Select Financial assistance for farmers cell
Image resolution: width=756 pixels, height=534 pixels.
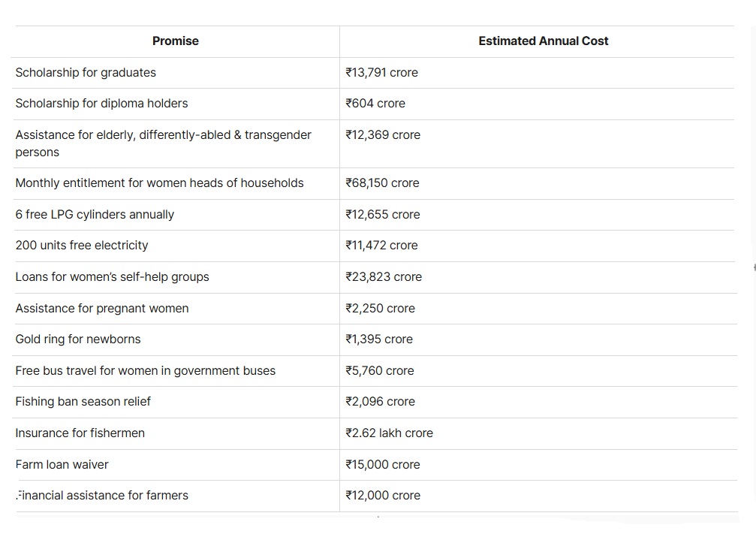point(102,496)
